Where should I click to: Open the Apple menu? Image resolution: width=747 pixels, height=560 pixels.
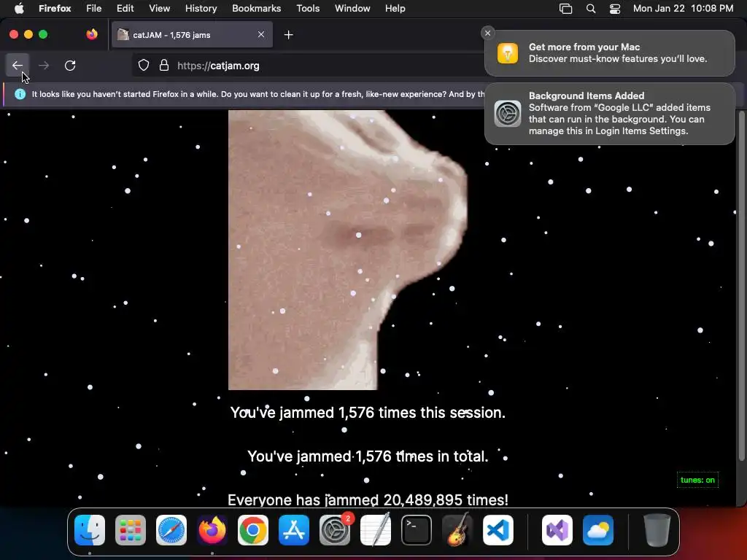click(x=19, y=8)
